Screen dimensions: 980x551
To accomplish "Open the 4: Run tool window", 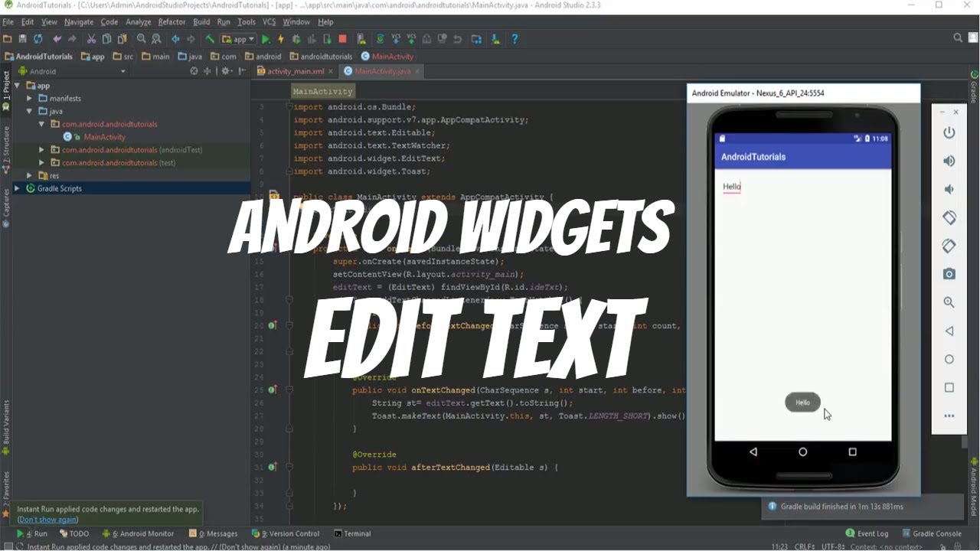I will [x=31, y=534].
